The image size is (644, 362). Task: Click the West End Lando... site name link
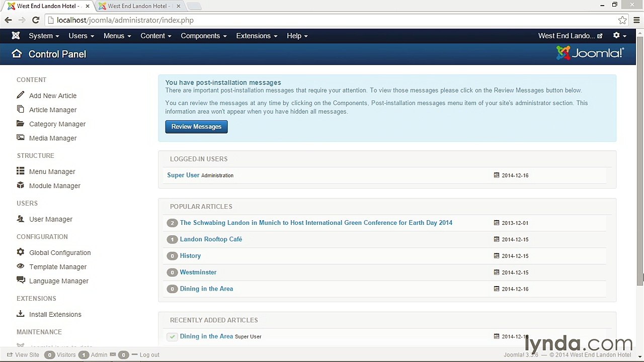point(567,36)
